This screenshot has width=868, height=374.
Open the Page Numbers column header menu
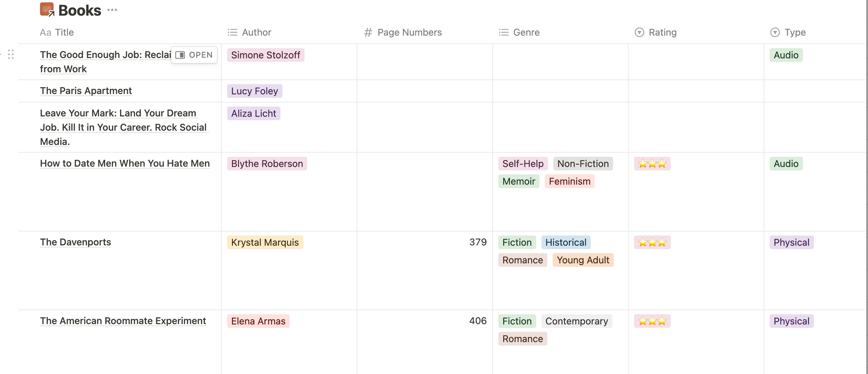pyautogui.click(x=409, y=32)
